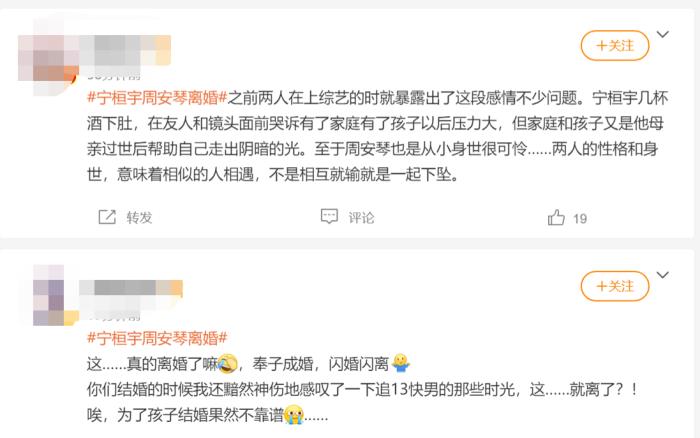This screenshot has width=700, height=438.
Task: Open the #宁桓宇周安琴离婚# hashtag in the second post
Action: (x=157, y=338)
